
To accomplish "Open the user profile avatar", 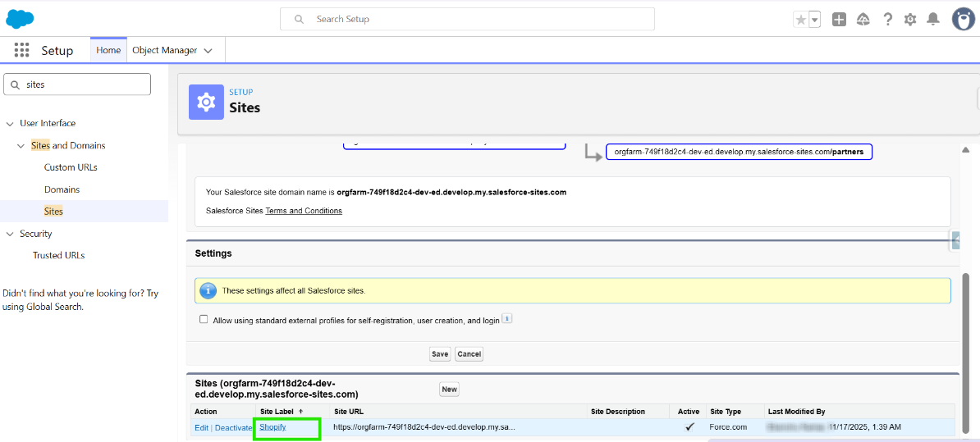I will 963,20.
